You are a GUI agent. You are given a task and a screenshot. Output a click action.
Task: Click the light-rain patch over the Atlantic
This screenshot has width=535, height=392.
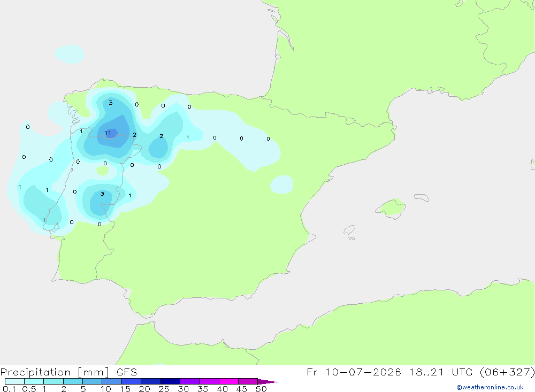70,54
